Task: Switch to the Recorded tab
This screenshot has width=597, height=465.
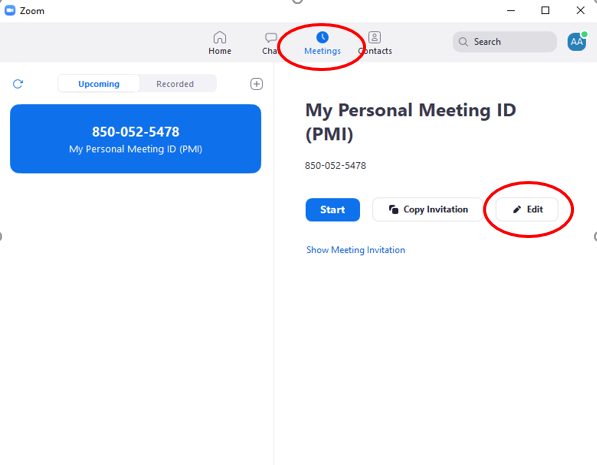Action: point(175,84)
